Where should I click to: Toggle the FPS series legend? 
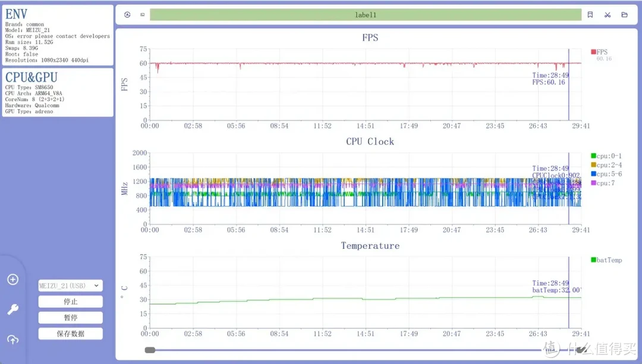point(602,52)
